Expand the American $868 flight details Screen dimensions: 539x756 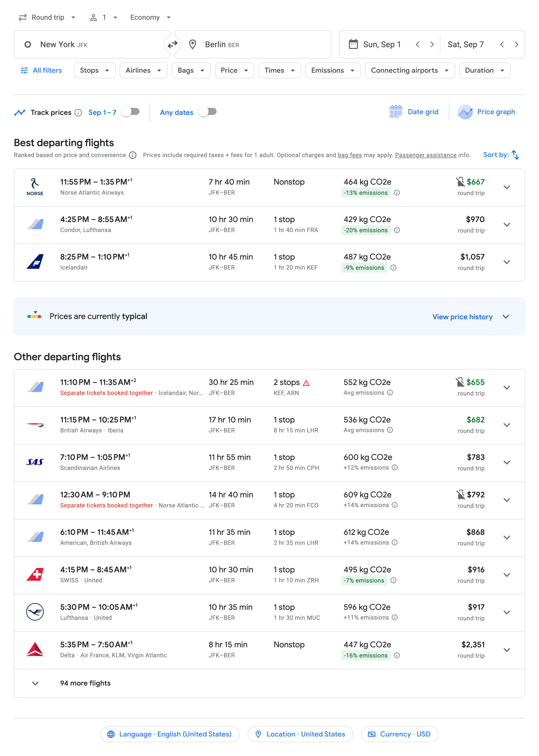point(507,538)
